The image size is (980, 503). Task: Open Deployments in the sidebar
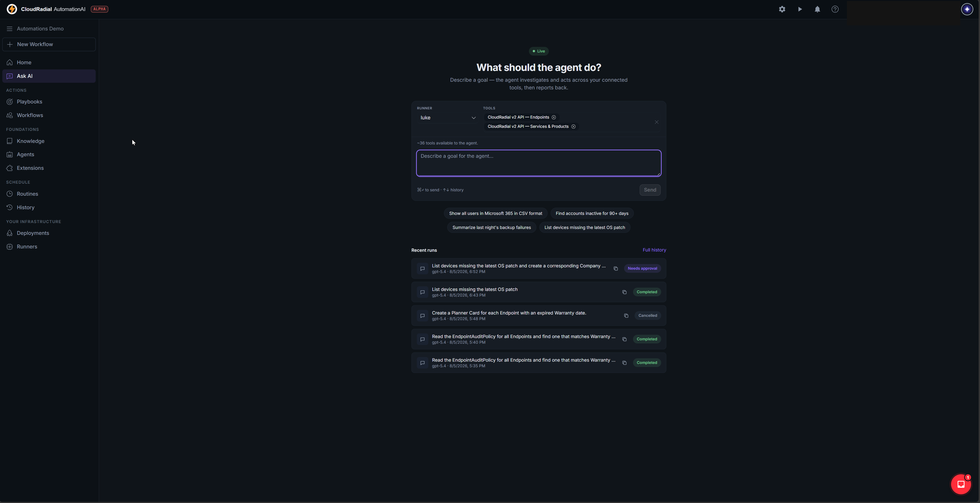(49, 233)
